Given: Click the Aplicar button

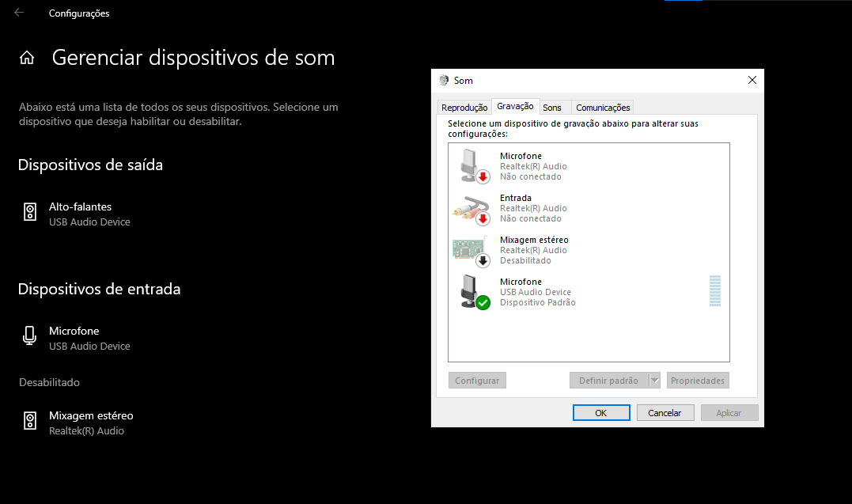Looking at the screenshot, I should [729, 413].
